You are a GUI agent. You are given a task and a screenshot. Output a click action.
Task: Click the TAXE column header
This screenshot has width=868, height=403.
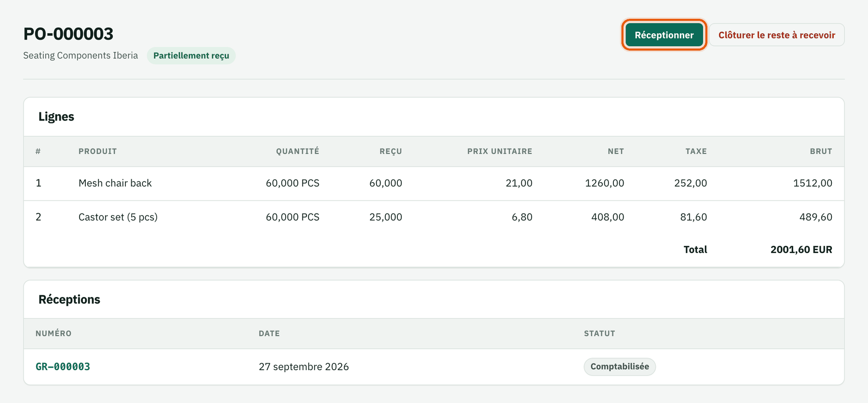696,151
